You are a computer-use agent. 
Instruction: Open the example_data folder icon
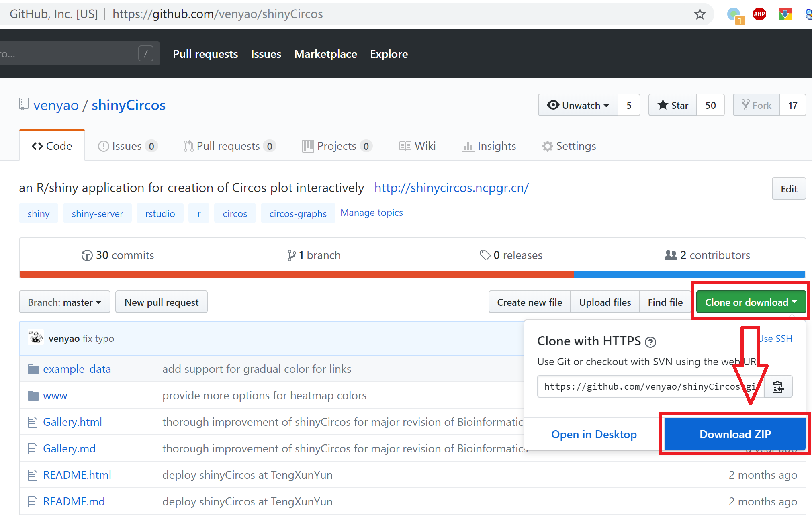33,369
